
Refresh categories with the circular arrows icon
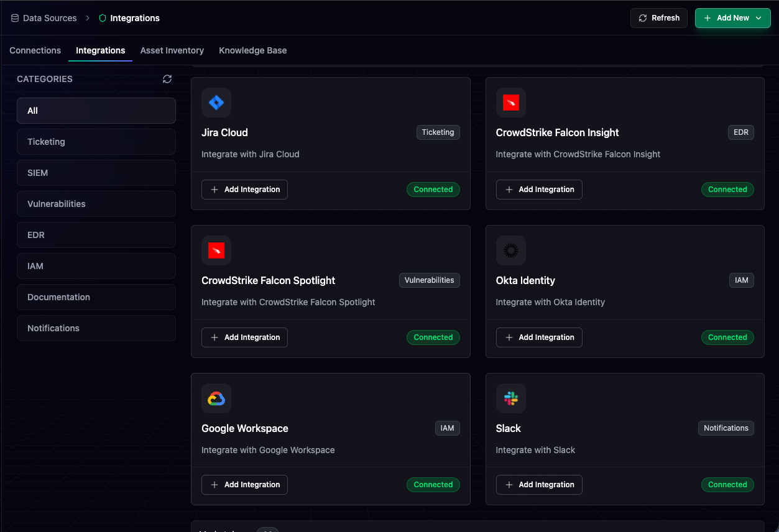point(167,79)
